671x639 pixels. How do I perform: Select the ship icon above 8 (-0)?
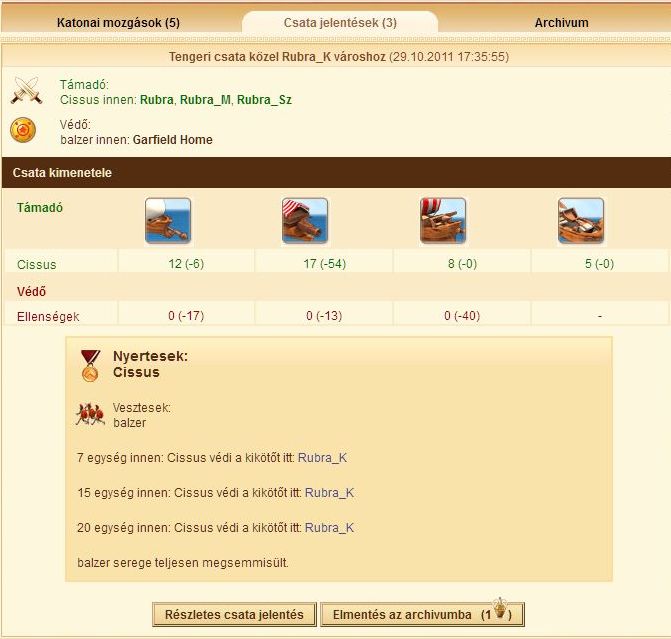[x=442, y=221]
